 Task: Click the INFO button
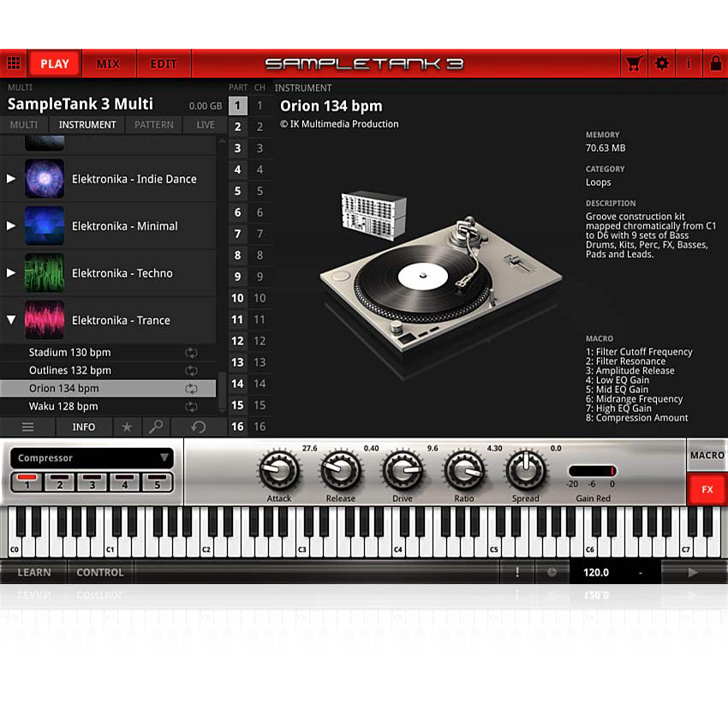pos(84,427)
